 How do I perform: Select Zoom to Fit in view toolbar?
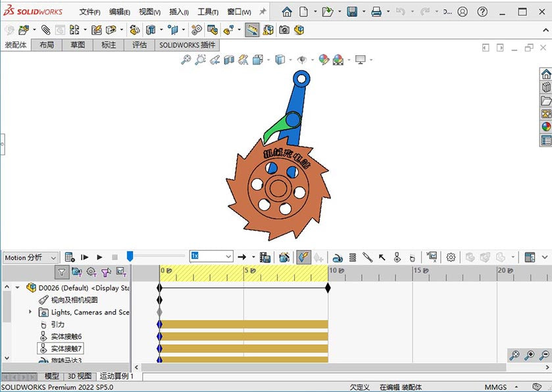(186, 59)
